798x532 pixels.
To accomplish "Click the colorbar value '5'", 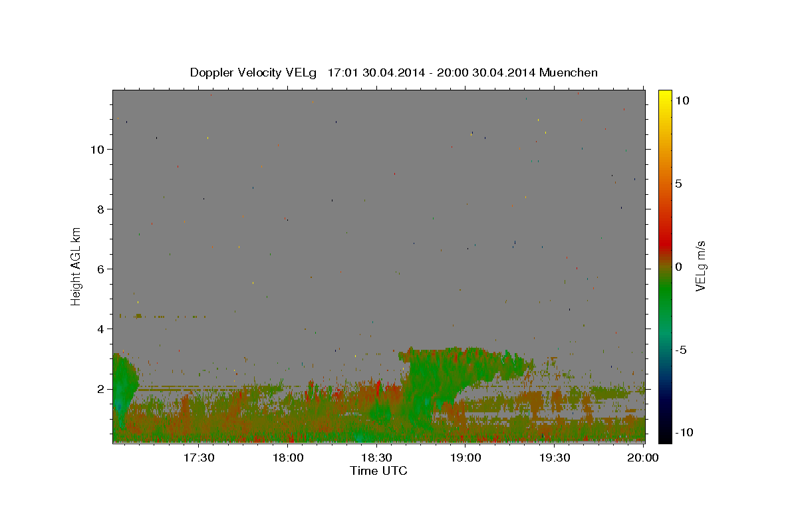I will click(678, 184).
